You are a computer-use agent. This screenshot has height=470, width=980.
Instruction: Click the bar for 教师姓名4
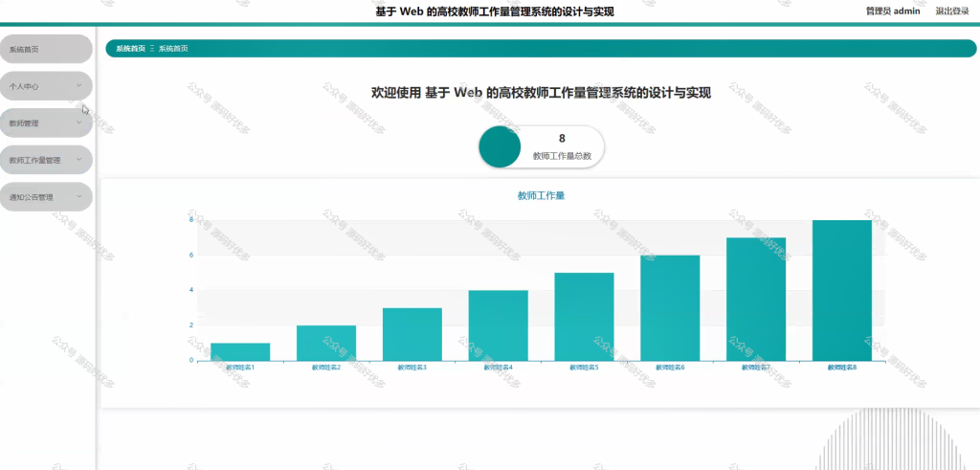pyautogui.click(x=498, y=325)
